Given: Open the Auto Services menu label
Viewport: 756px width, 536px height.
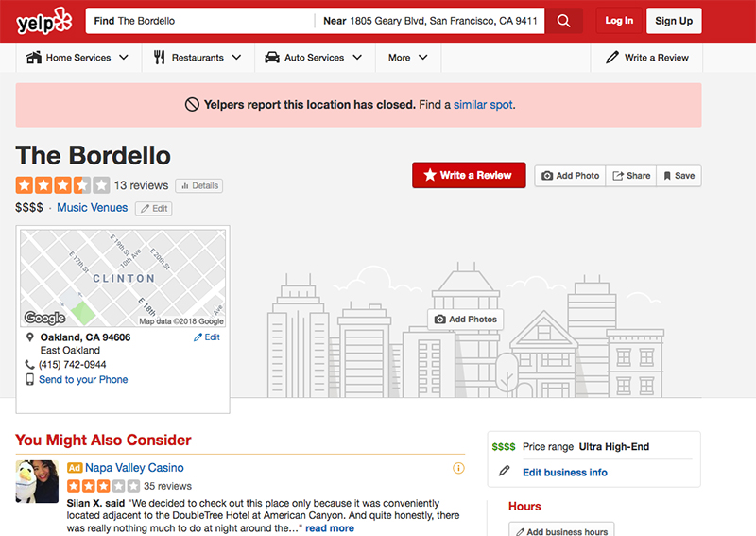Looking at the screenshot, I should (x=314, y=58).
